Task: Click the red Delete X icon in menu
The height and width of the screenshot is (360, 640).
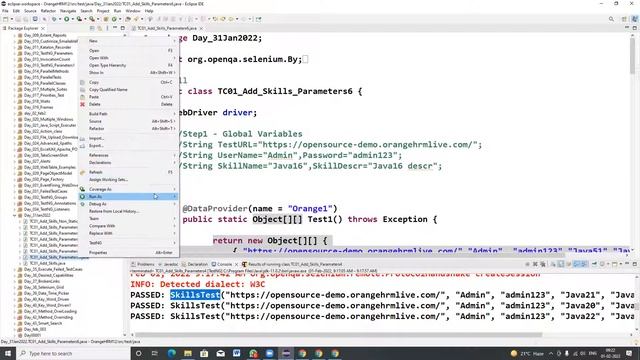Action: coord(82,104)
